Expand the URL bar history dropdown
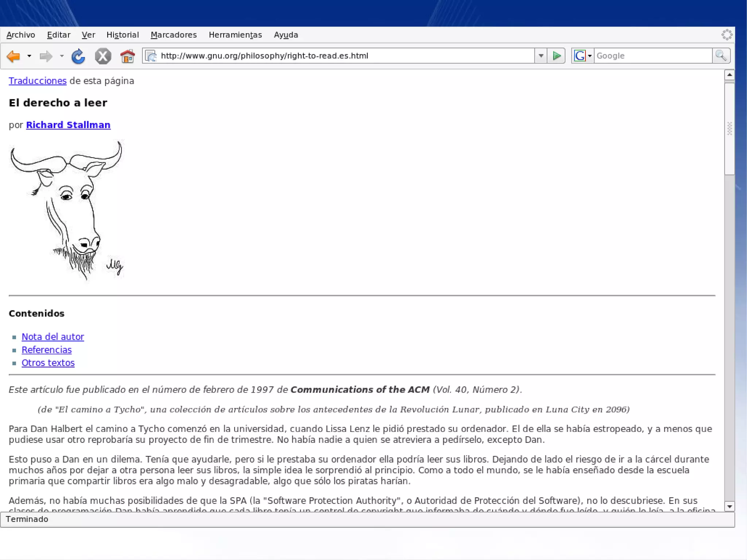 (x=541, y=56)
